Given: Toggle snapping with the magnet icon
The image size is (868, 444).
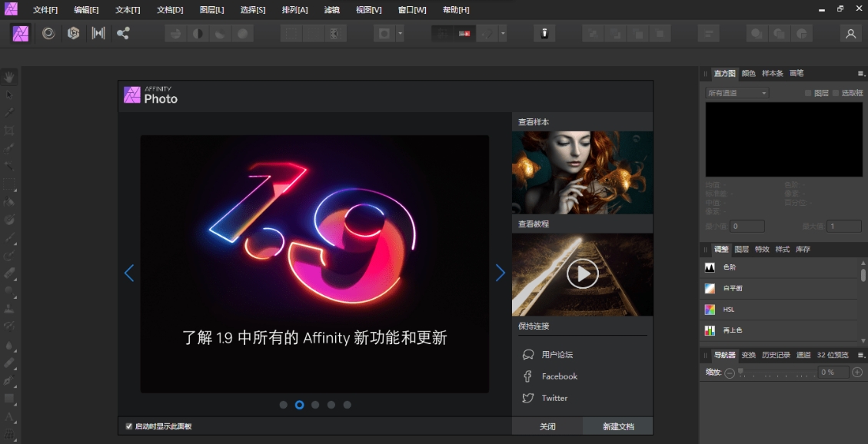Looking at the screenshot, I should pyautogui.click(x=487, y=34).
